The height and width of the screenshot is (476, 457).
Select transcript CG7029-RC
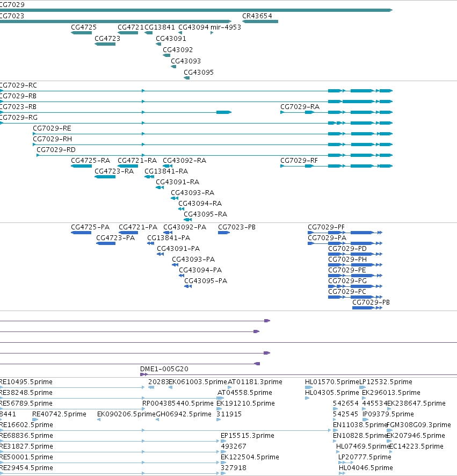point(197,91)
